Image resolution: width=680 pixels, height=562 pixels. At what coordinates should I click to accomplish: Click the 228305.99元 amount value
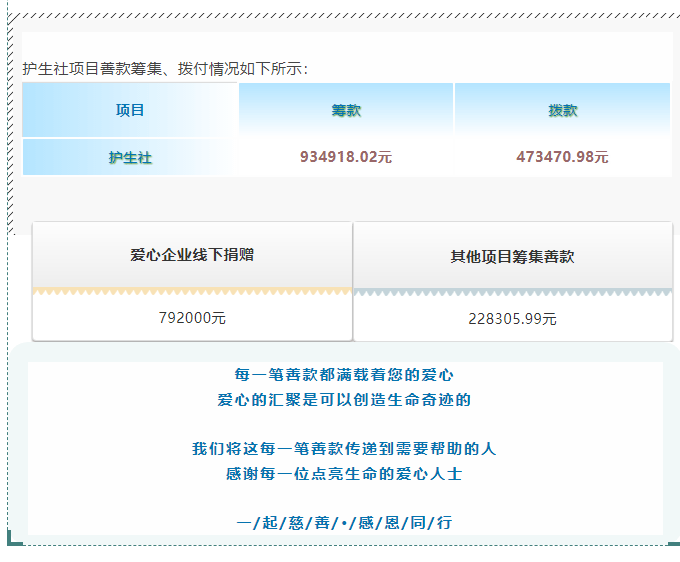tap(512, 319)
